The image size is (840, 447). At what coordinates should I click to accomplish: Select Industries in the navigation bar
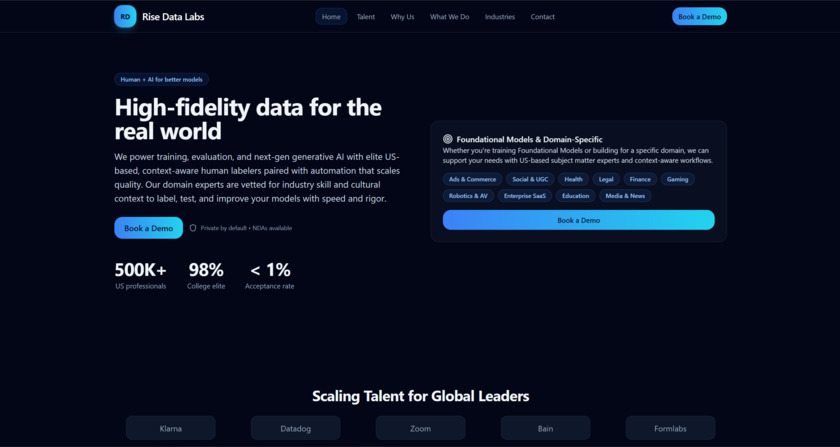click(x=500, y=17)
